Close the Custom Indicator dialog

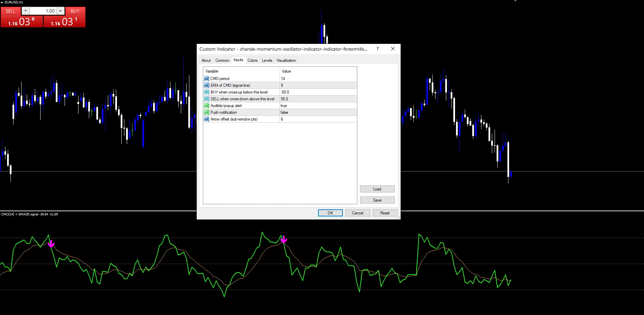pos(393,49)
